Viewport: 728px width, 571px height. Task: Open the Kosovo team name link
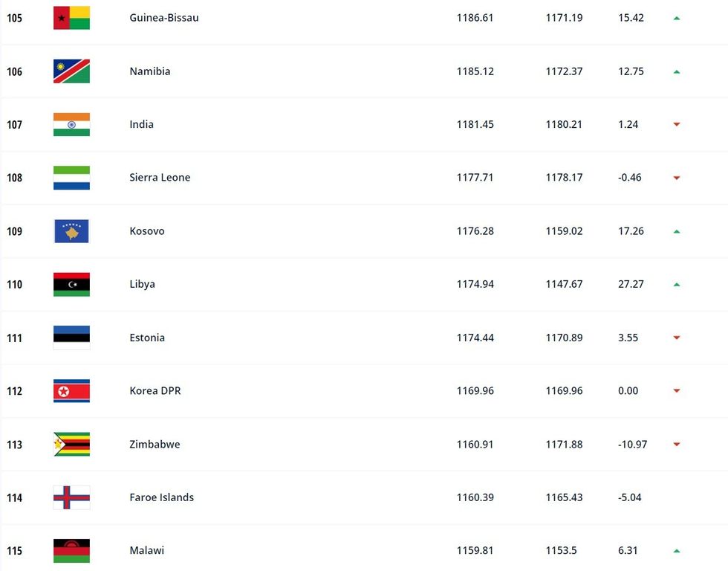pos(147,231)
